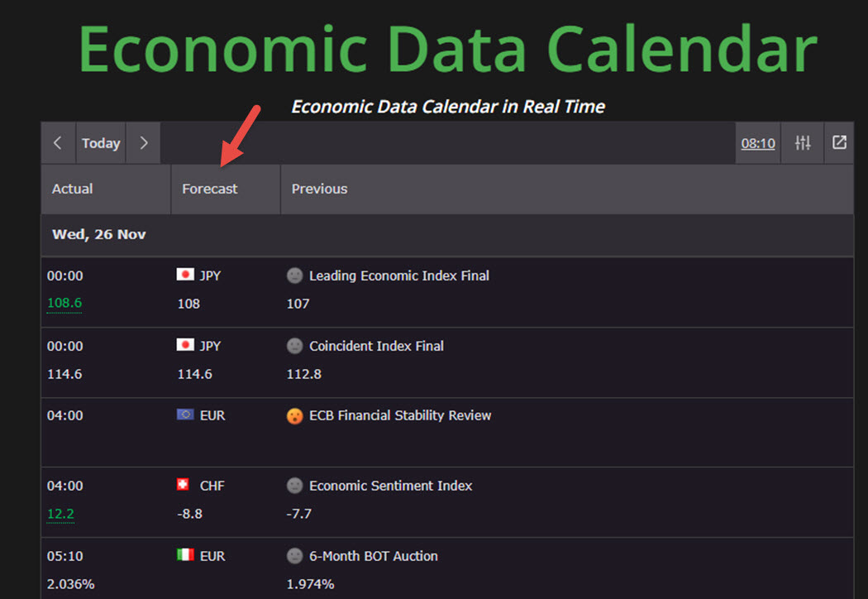Select the Forecast column header
The image size is (868, 599).
pyautogui.click(x=210, y=189)
